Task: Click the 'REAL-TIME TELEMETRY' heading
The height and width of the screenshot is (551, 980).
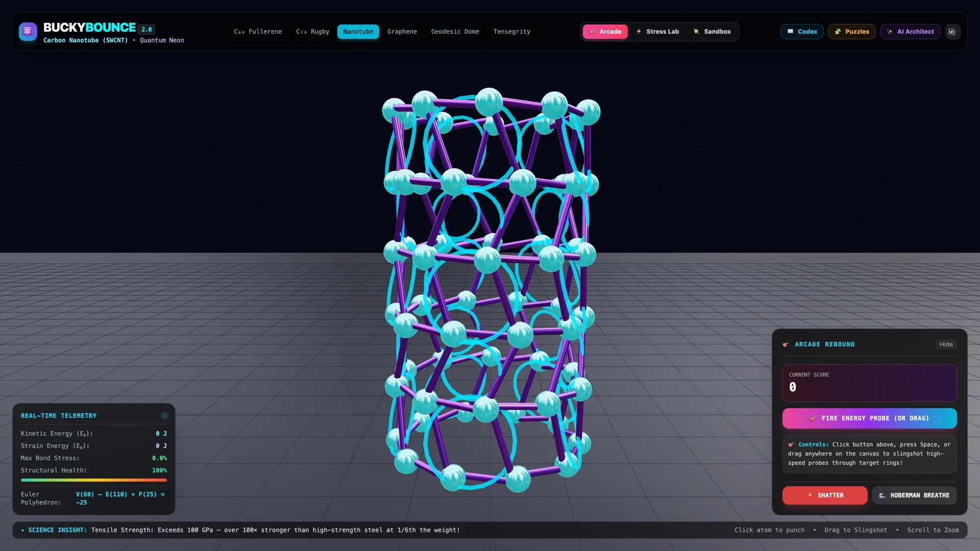Action: pyautogui.click(x=59, y=416)
